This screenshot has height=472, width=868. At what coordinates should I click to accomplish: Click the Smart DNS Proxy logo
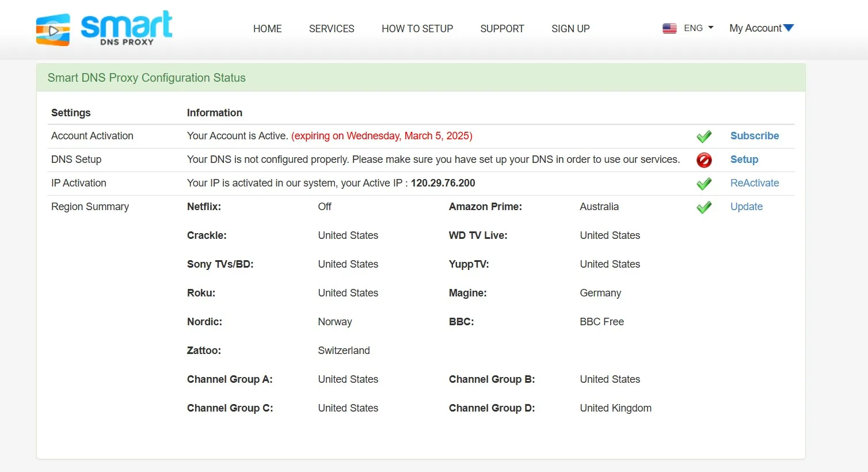(104, 28)
